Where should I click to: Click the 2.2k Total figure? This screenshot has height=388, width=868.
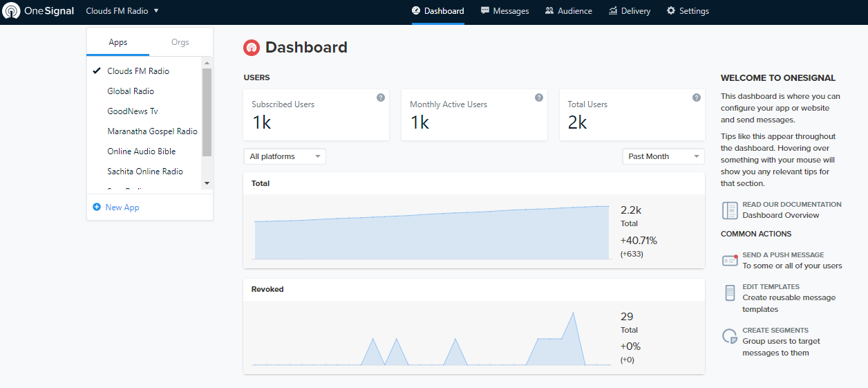point(631,210)
